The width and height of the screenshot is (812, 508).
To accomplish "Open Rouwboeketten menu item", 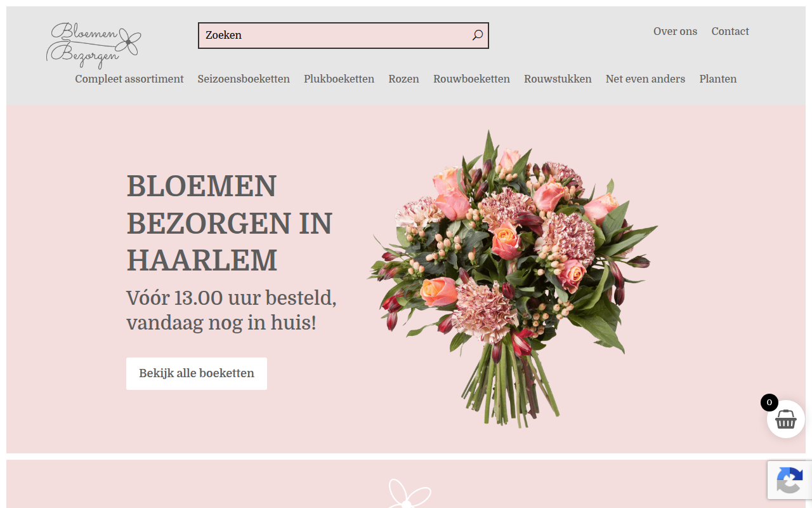I will [471, 79].
